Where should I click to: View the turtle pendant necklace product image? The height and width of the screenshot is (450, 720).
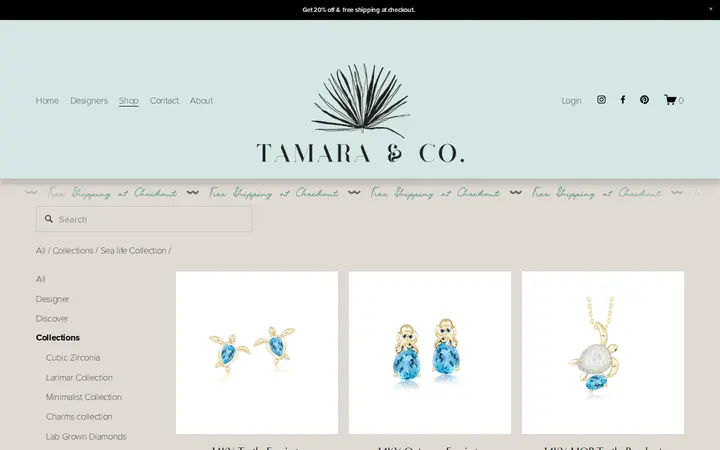(x=603, y=353)
